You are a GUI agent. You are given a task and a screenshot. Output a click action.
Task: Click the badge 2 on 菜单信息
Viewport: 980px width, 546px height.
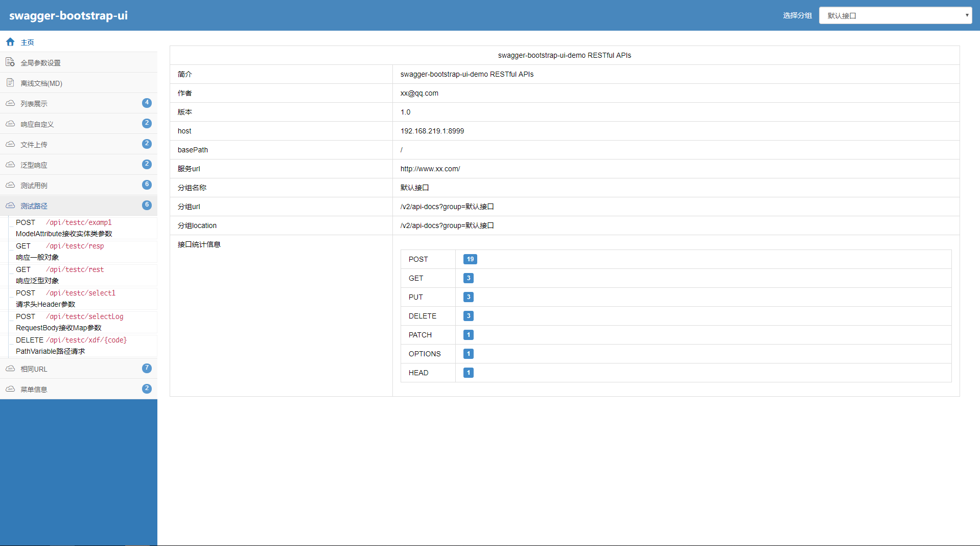pos(147,389)
